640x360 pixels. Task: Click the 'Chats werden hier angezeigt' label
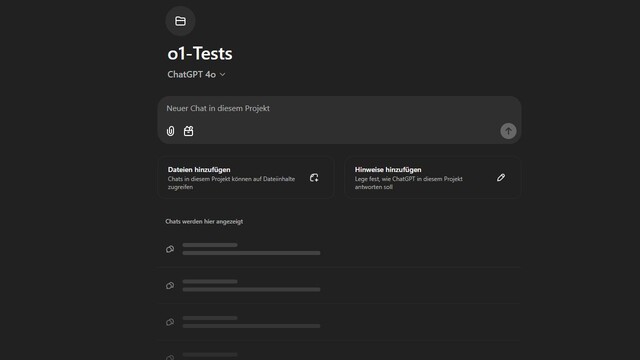click(204, 221)
